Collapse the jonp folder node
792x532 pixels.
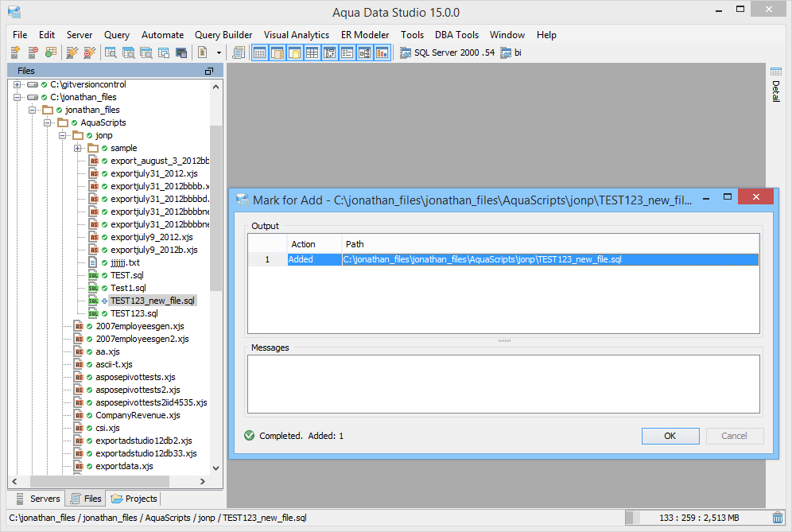tap(62, 135)
